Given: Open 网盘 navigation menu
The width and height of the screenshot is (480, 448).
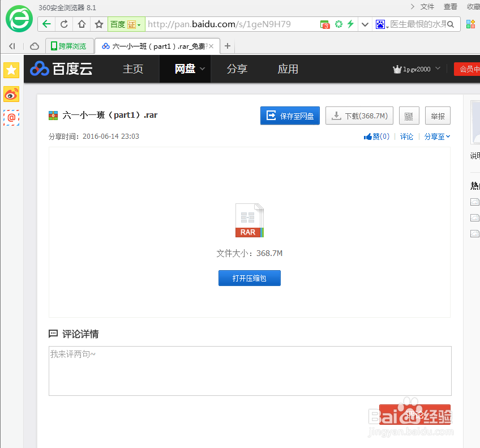Looking at the screenshot, I should click(185, 69).
